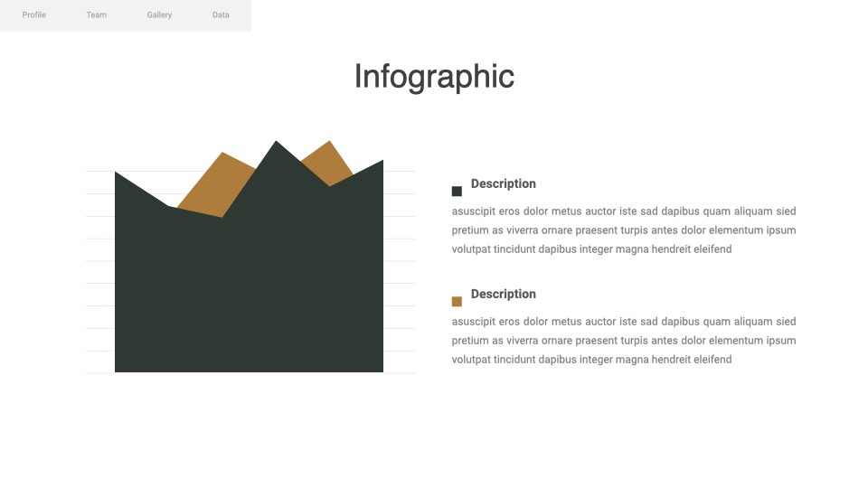Image resolution: width=868 pixels, height=488 pixels.
Task: Click the first Description heading
Action: pyautogui.click(x=504, y=183)
